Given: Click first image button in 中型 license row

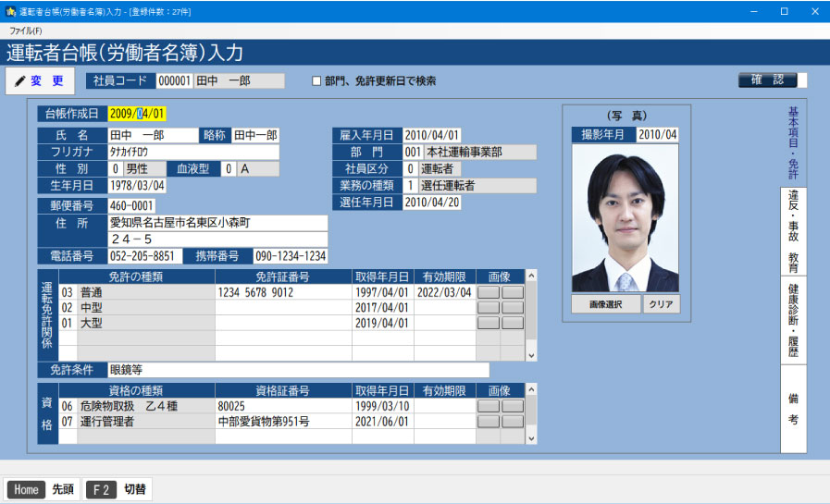Looking at the screenshot, I should pyautogui.click(x=489, y=308).
